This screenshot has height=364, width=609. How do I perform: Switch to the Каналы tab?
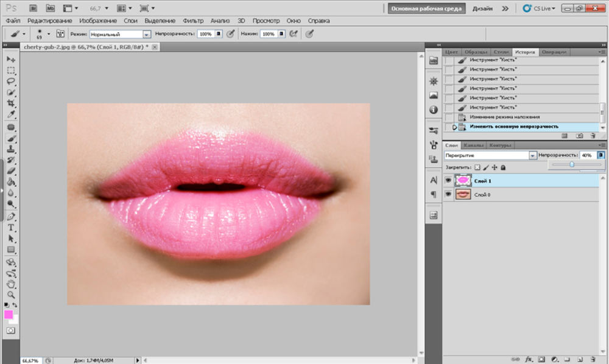pos(473,145)
